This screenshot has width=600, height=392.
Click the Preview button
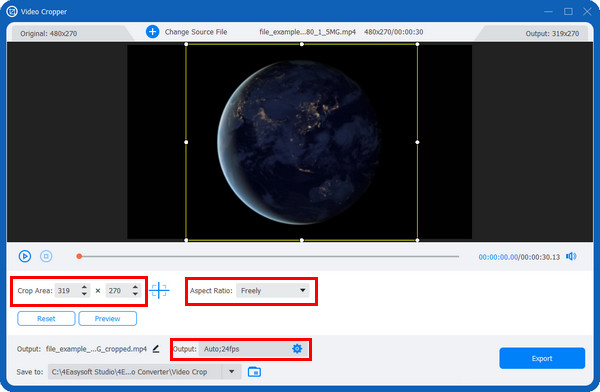point(108,318)
